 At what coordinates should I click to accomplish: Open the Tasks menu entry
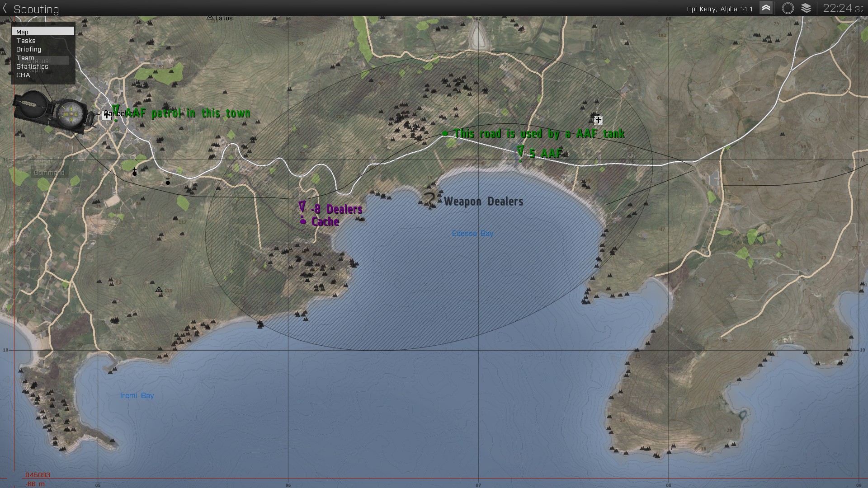(26, 41)
